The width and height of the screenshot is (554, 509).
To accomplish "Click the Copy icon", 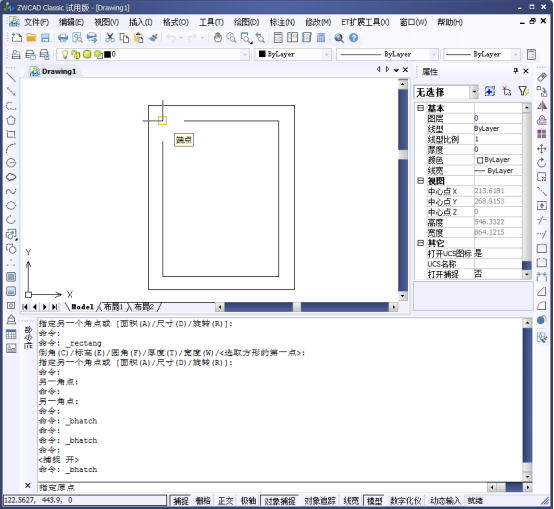I will point(124,37).
